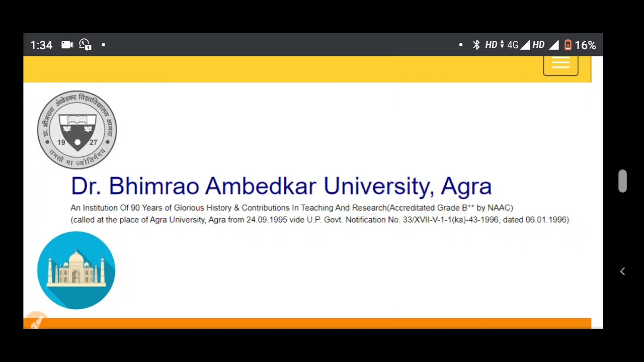Click the U.P. Govt. Notification text line
Screen dimensions: 644x362
[319, 220]
